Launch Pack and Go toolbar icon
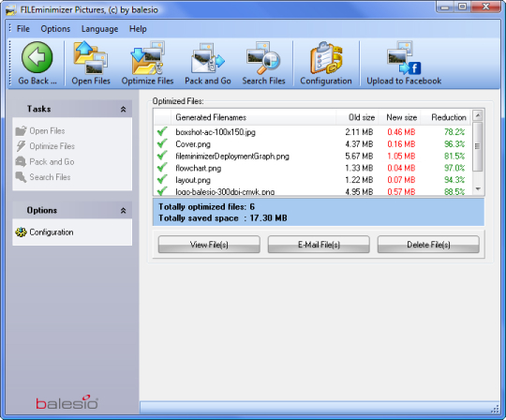The height and width of the screenshot is (420, 506). coord(208,59)
